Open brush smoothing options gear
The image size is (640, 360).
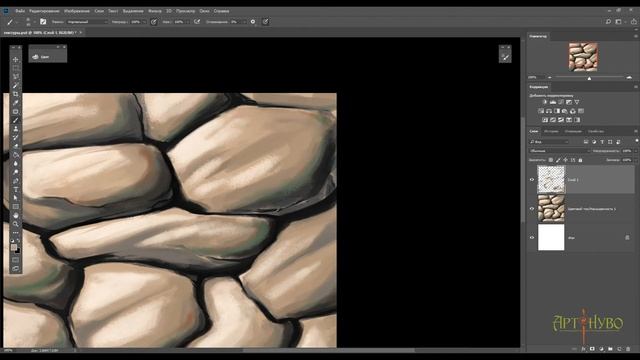point(253,22)
